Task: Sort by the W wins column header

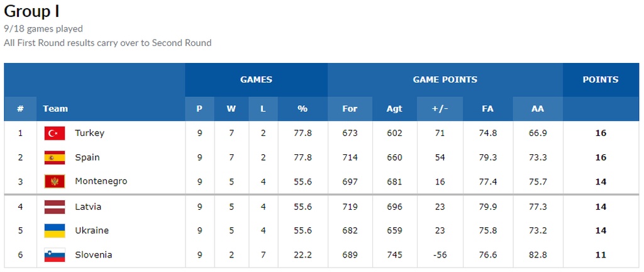Action: click(x=231, y=109)
